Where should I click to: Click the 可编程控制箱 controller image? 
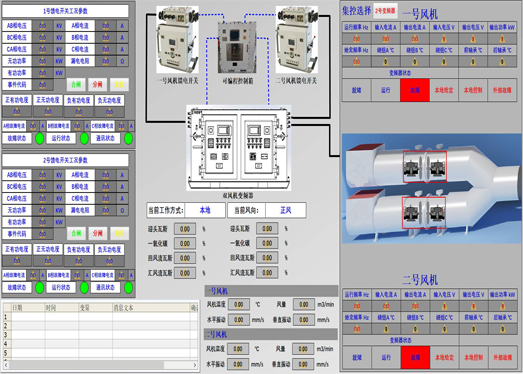click(237, 47)
